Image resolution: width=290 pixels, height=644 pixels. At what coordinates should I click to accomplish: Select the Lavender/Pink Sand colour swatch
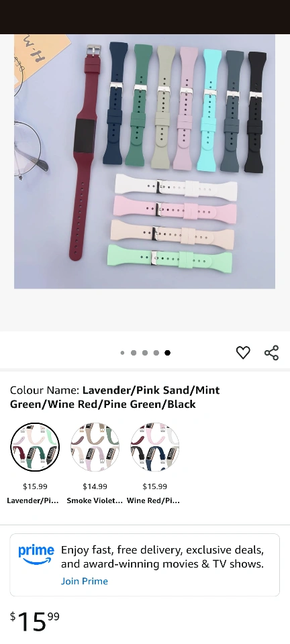click(x=35, y=447)
